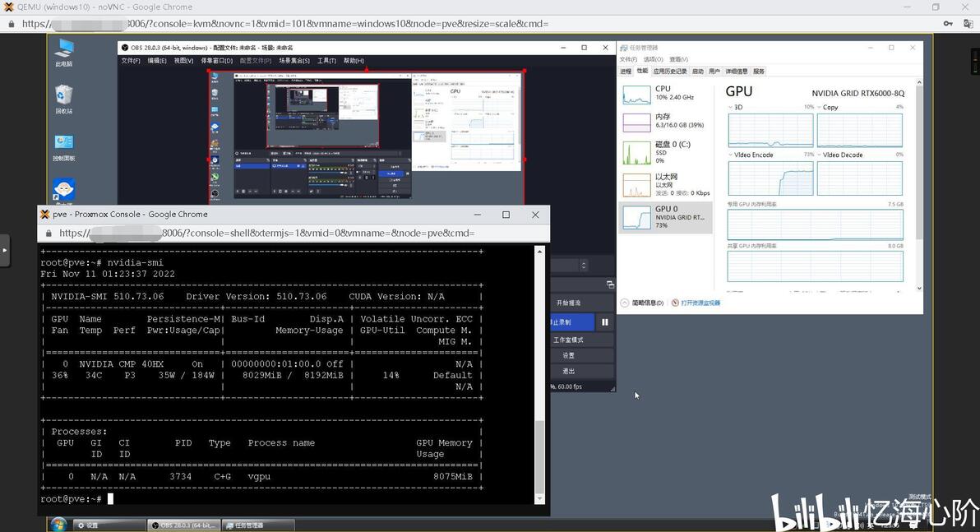This screenshot has height=532, width=980.
Task: Open OBS 停靠窗口(D) menu
Action: click(216, 61)
